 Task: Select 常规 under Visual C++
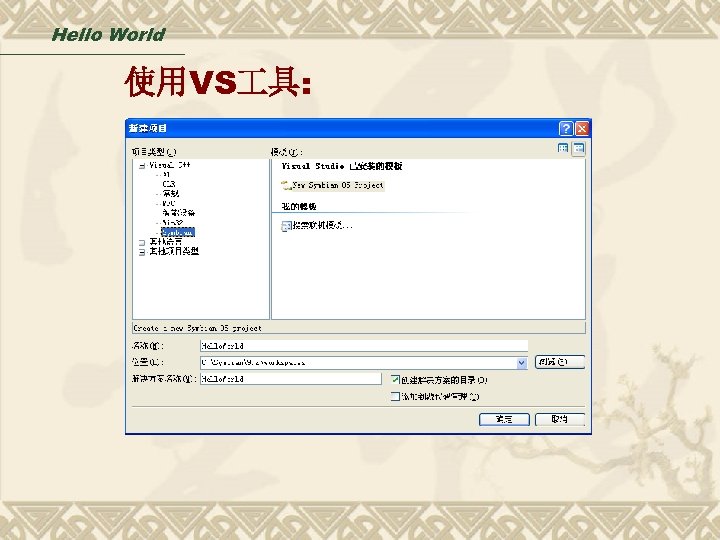point(170,194)
